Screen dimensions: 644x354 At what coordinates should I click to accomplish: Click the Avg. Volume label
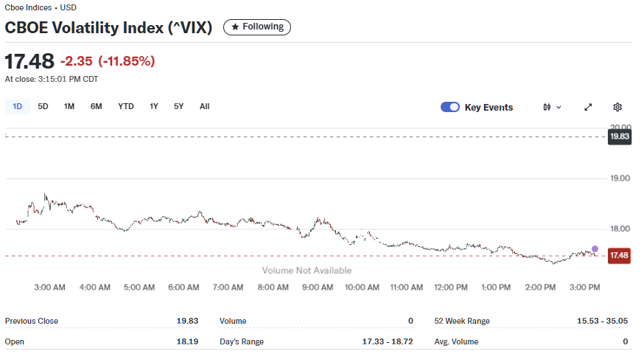click(456, 341)
